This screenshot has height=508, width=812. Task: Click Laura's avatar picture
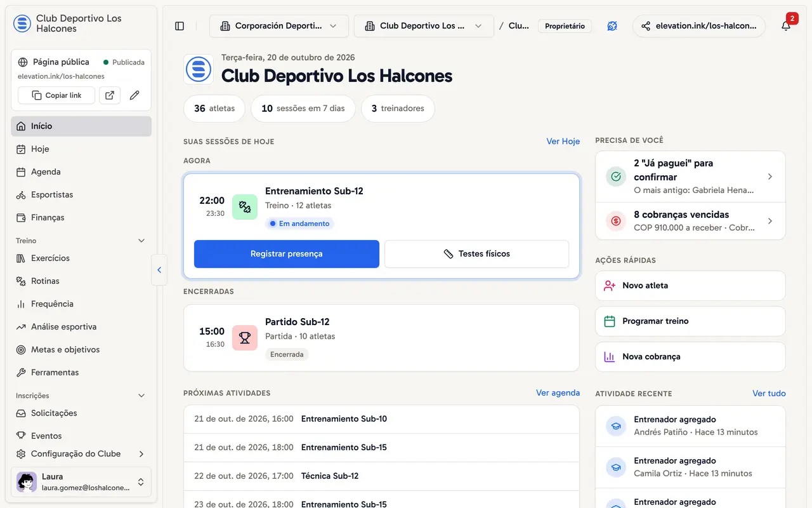27,482
